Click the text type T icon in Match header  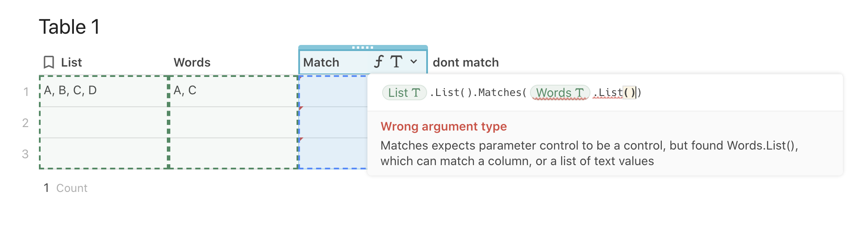[396, 62]
